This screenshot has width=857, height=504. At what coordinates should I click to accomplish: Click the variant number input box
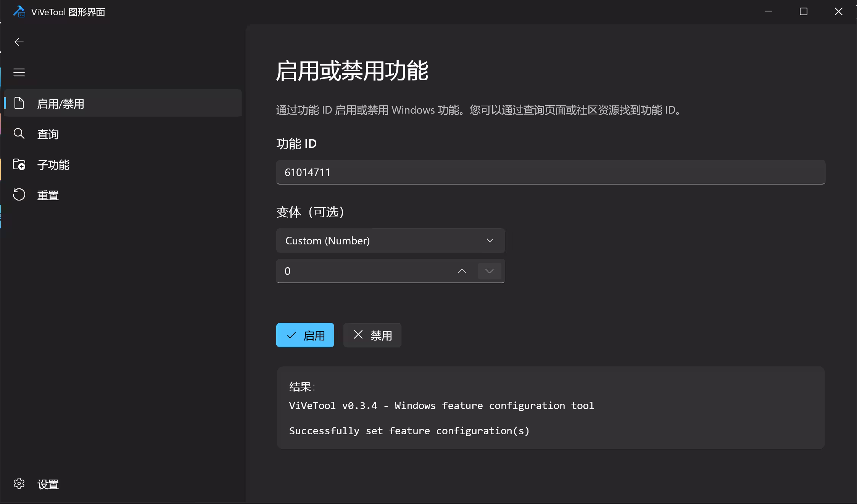click(x=390, y=271)
